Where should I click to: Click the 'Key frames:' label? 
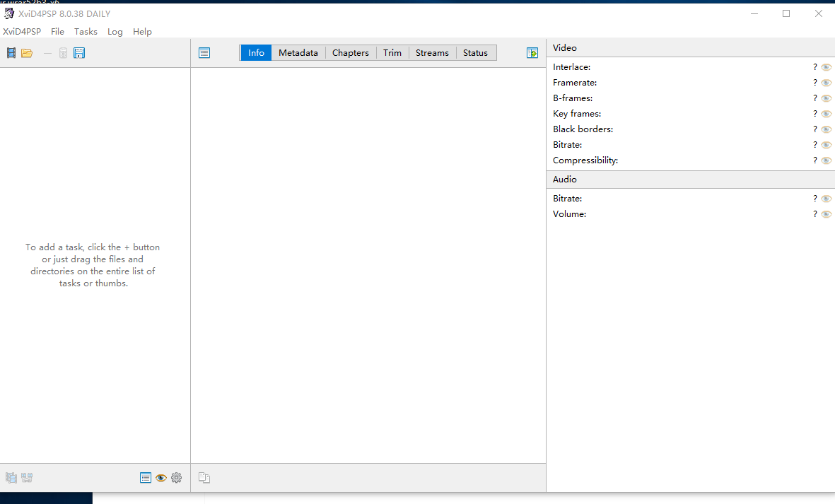(577, 113)
